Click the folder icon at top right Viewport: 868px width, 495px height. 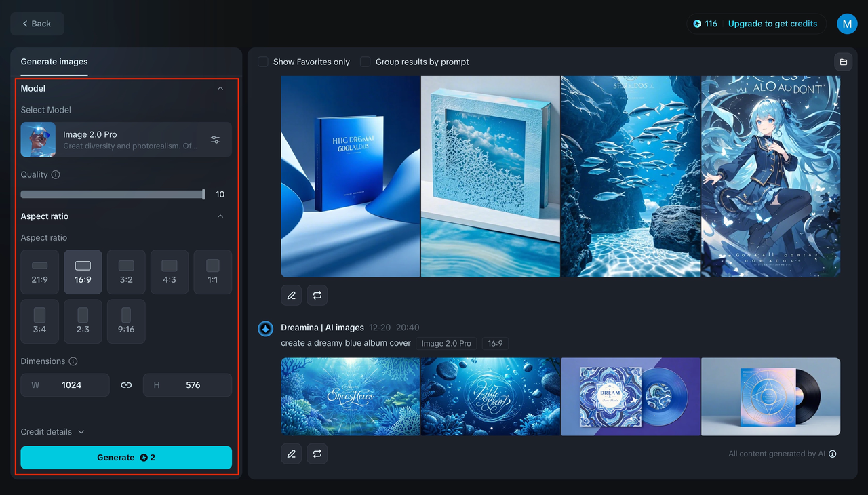tap(844, 62)
